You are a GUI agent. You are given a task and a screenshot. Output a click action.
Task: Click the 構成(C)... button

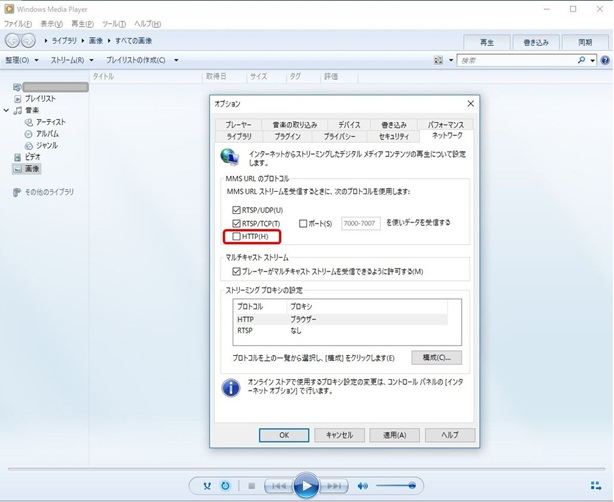[x=437, y=358]
